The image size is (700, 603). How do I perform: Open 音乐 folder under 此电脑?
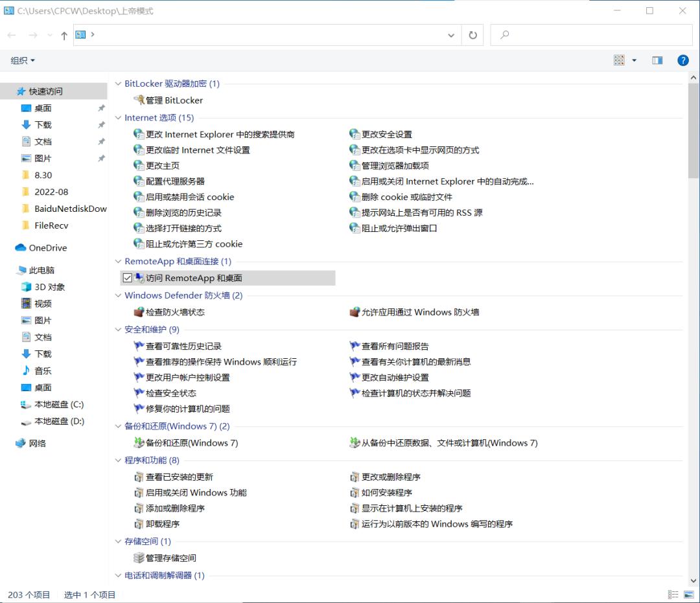[x=43, y=370]
